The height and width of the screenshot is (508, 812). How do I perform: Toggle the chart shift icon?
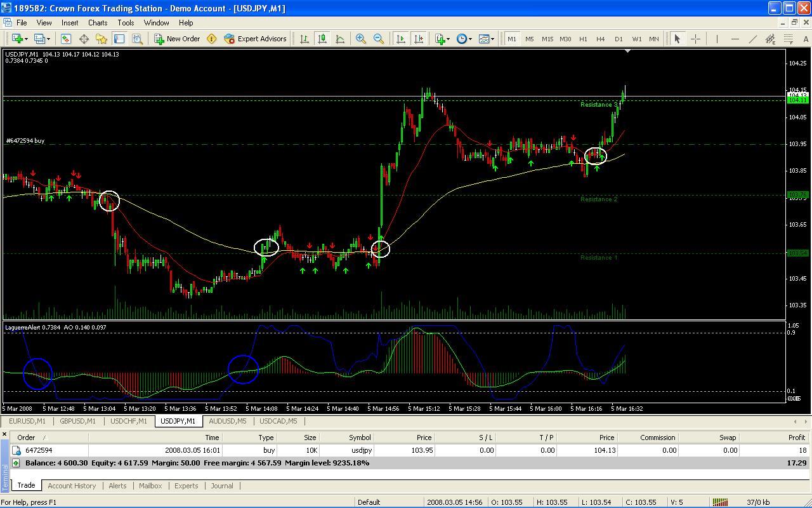[x=419, y=39]
